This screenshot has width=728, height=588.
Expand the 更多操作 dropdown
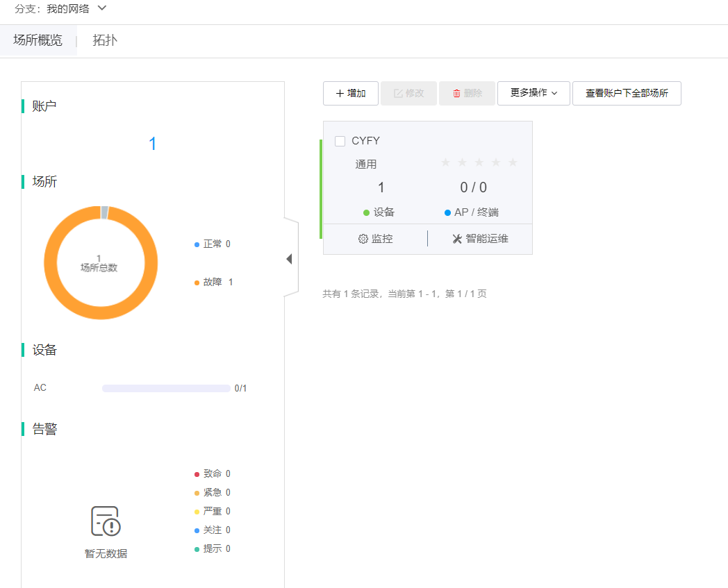pyautogui.click(x=533, y=93)
